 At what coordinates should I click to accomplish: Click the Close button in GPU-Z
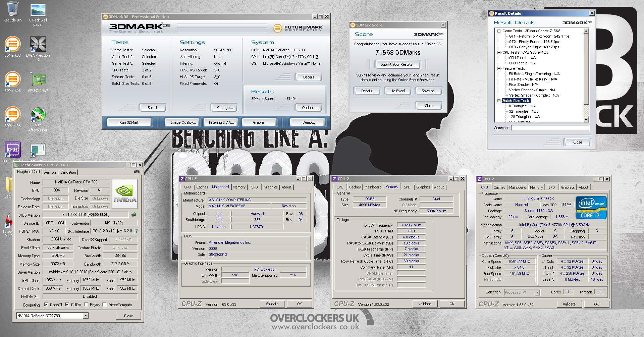tap(128, 316)
